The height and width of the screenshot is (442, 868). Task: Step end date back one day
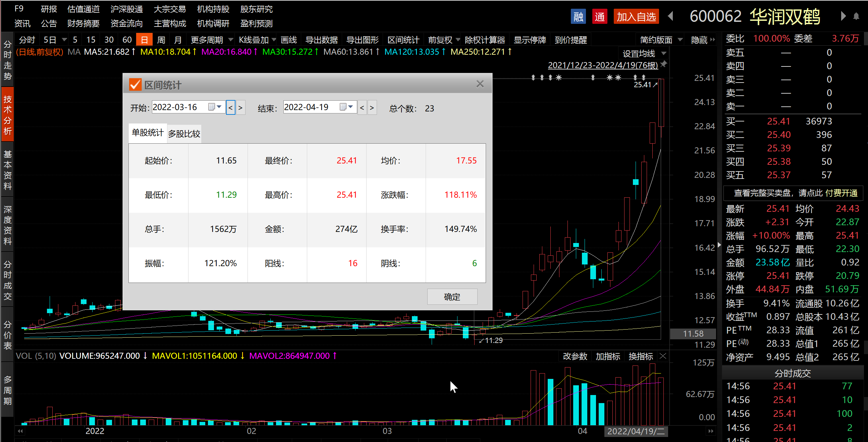point(362,107)
